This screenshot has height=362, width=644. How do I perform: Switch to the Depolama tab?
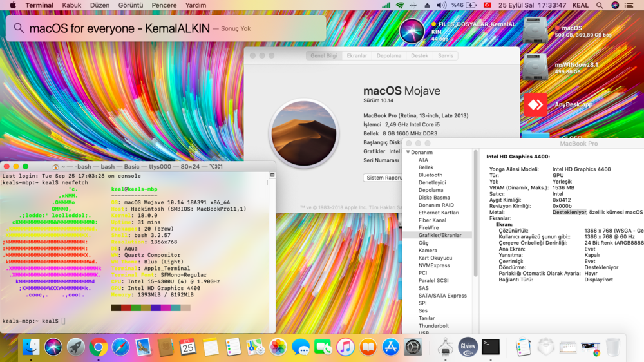[389, 56]
